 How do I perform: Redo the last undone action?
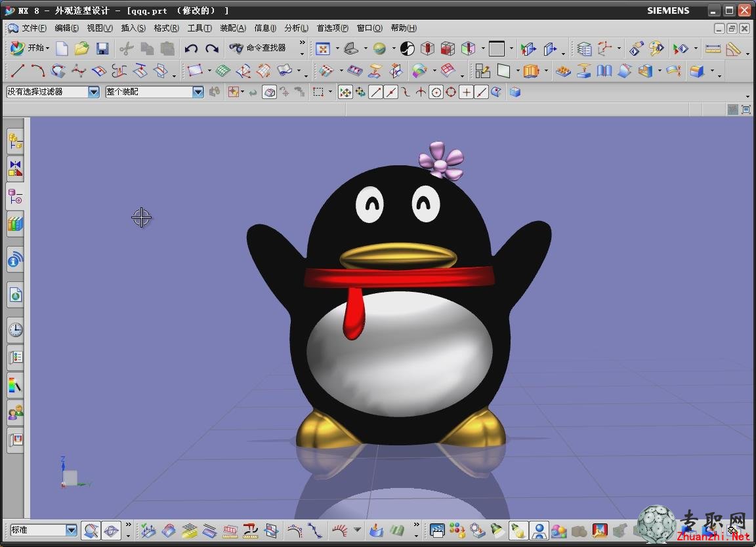point(212,48)
